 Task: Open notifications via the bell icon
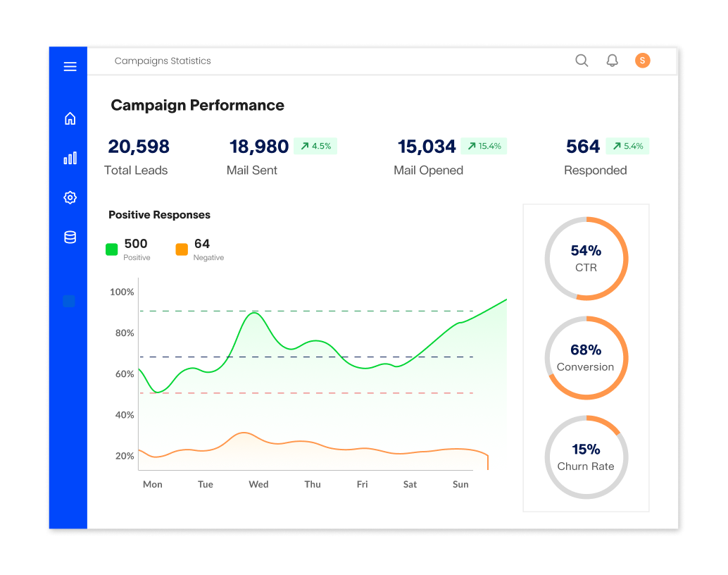(613, 61)
